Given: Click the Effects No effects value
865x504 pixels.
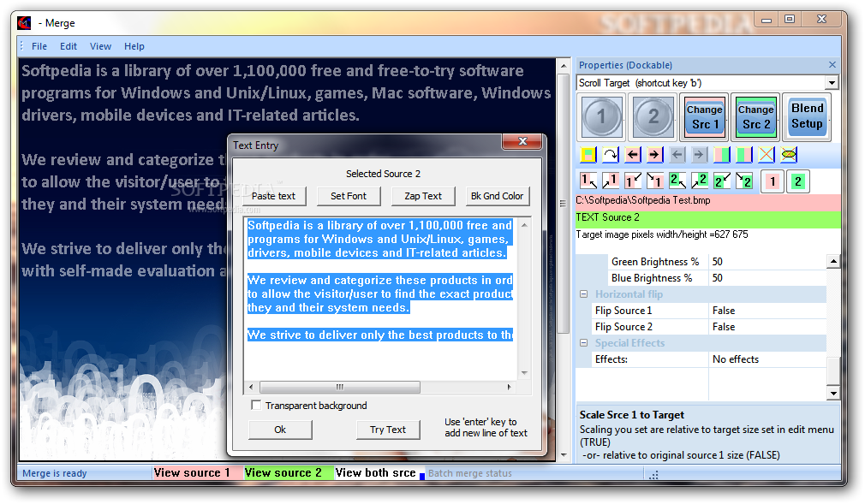Looking at the screenshot, I should coord(767,359).
